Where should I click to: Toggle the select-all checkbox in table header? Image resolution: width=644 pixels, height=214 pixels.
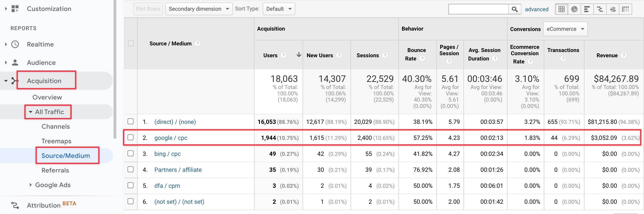(131, 44)
